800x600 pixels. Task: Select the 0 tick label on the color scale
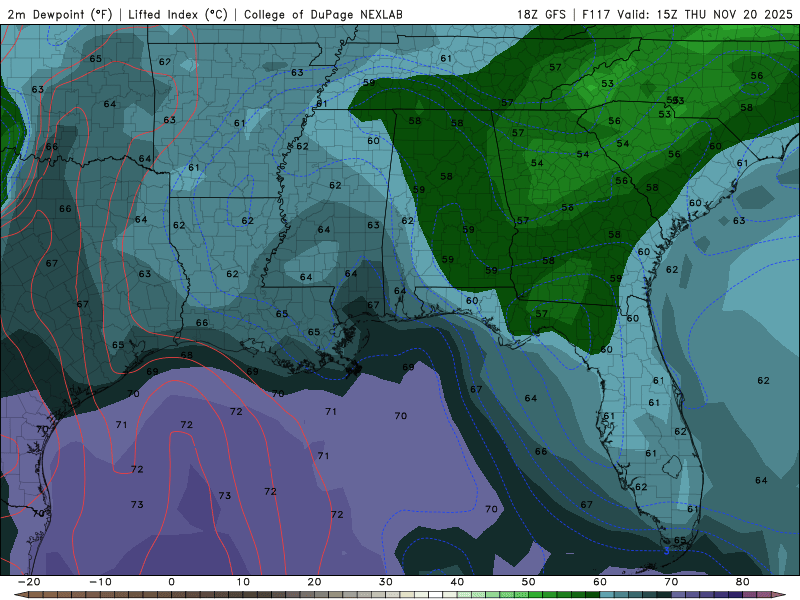[171, 582]
